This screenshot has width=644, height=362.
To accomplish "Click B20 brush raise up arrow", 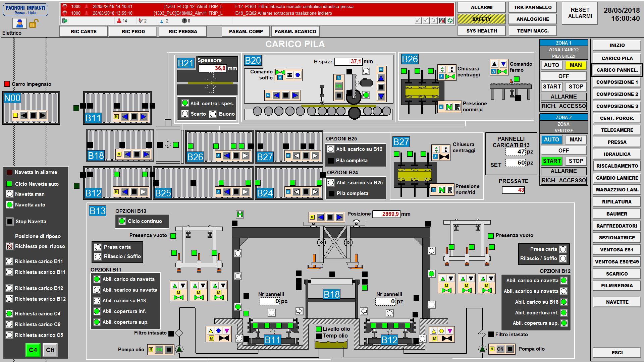I will [x=381, y=78].
